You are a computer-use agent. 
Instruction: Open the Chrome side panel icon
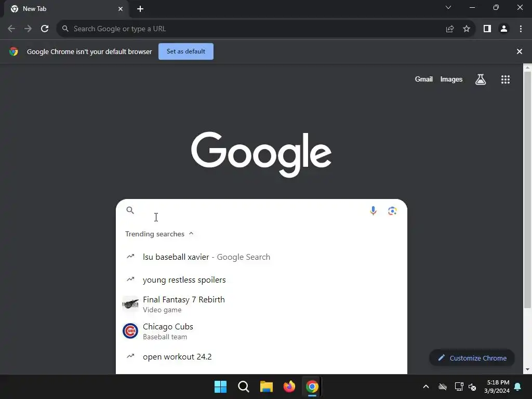(487, 29)
